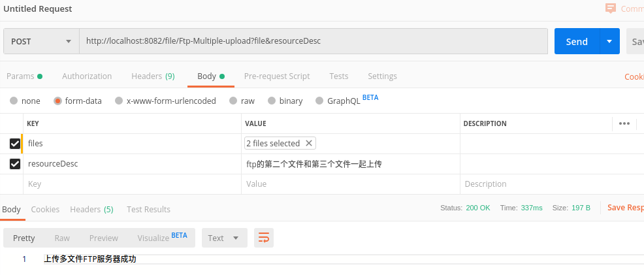The width and height of the screenshot is (644, 275).
Task: Switch to the Test Results response tab
Action: pyautogui.click(x=148, y=209)
